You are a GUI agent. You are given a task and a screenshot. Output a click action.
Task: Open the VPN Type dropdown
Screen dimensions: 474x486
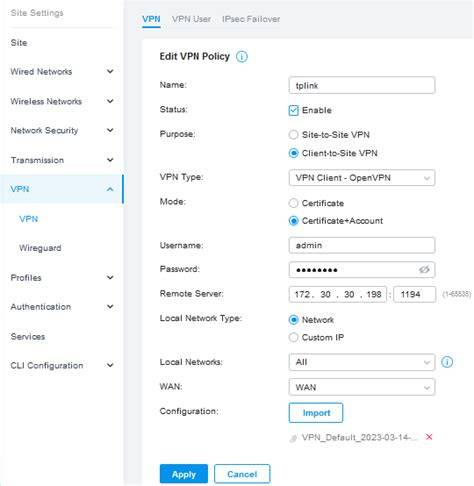(x=362, y=178)
